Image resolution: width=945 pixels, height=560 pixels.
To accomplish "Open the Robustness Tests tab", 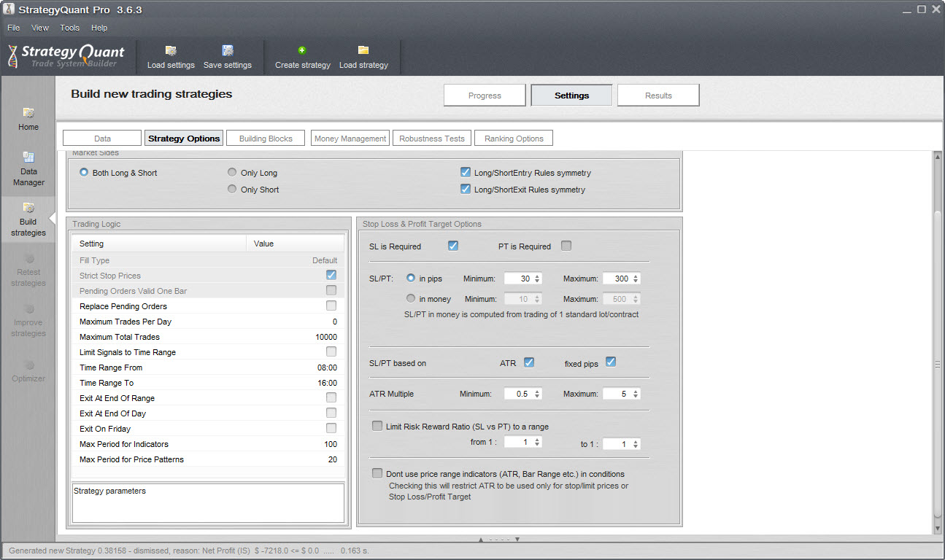I will pos(432,138).
